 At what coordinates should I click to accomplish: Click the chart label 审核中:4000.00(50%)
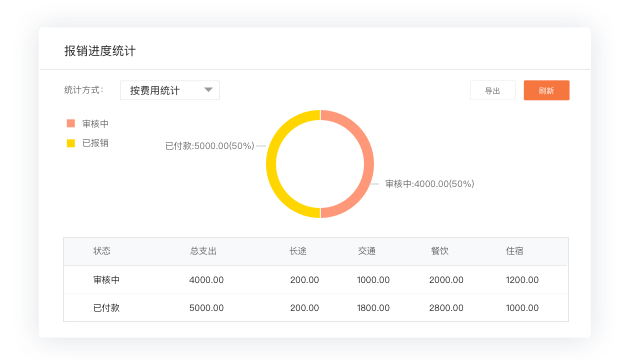point(430,184)
